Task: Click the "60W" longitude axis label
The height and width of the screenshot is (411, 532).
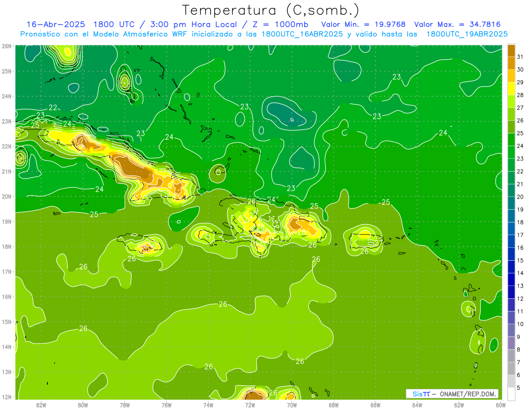Action: tap(501, 404)
